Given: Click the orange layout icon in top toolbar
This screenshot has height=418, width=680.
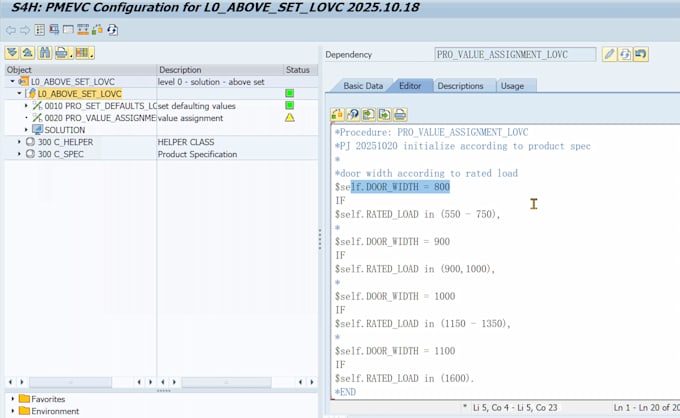Looking at the screenshot, I should [83, 30].
